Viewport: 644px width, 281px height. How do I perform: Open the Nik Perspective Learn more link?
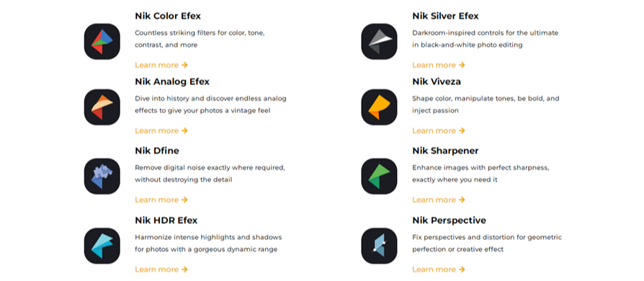pos(439,269)
